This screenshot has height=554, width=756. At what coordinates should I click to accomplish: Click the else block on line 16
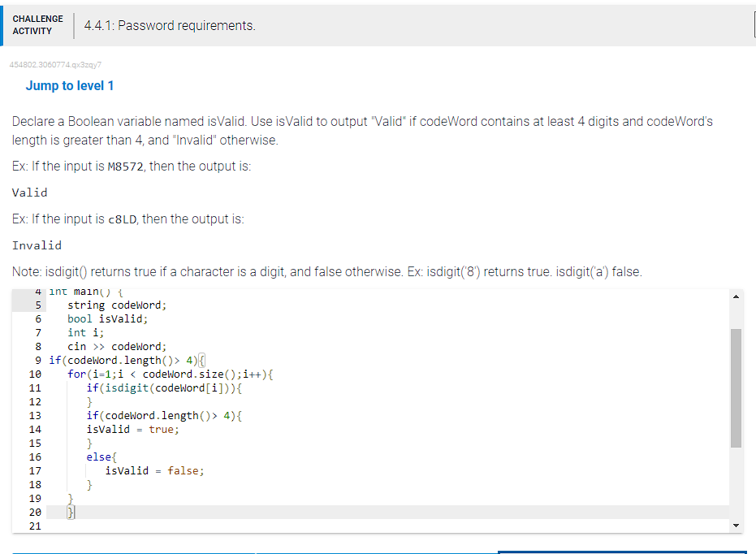pyautogui.click(x=98, y=457)
